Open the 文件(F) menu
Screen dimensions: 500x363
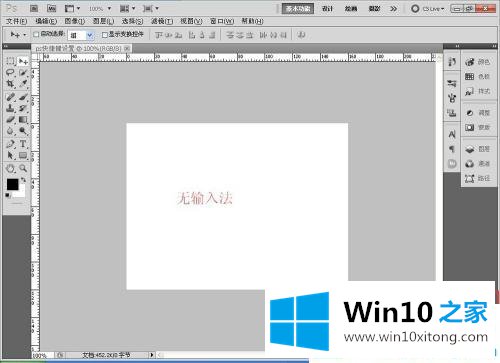pos(16,21)
